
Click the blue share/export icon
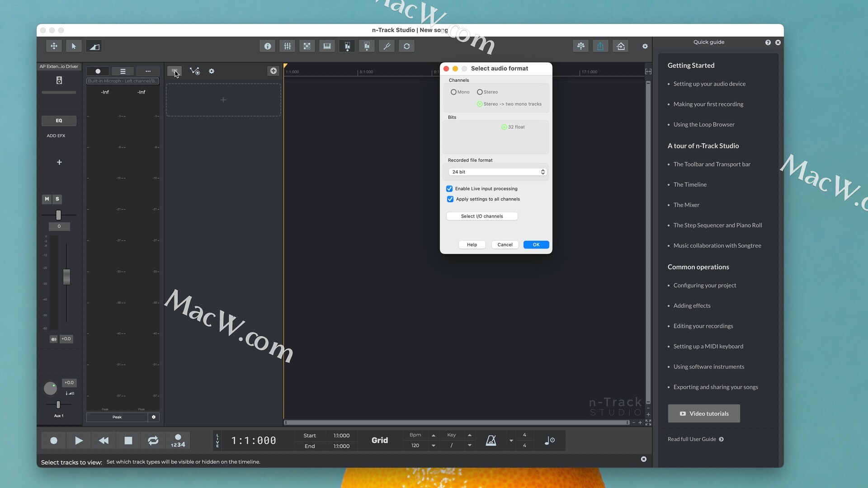(x=600, y=46)
